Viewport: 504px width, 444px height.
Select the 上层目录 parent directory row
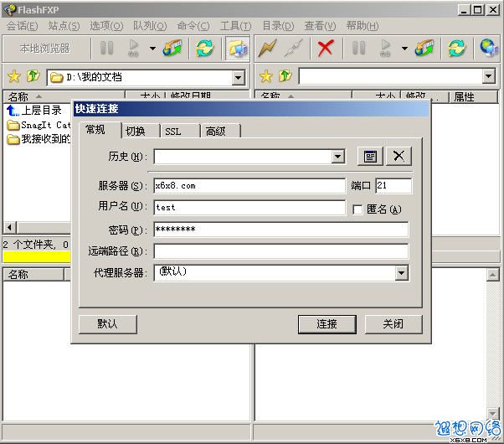tap(39, 111)
